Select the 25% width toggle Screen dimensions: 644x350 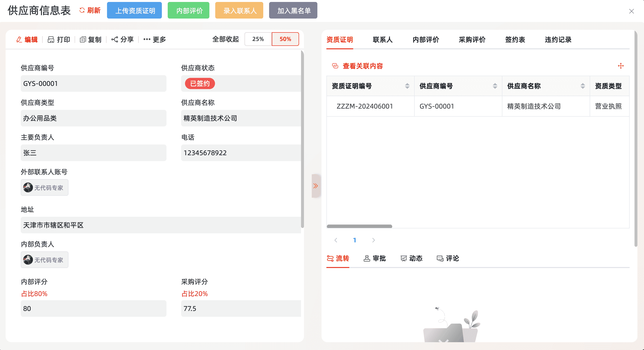(258, 39)
